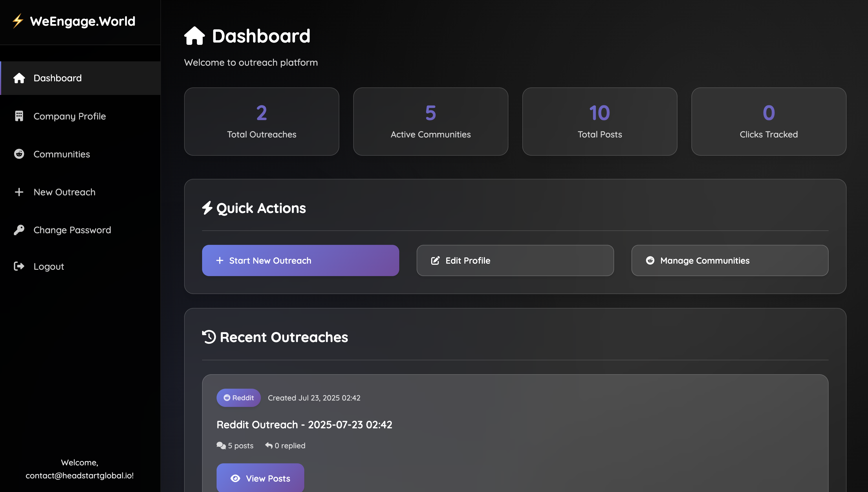Click the plus icon beside New Outreach in sidebar

(x=19, y=192)
